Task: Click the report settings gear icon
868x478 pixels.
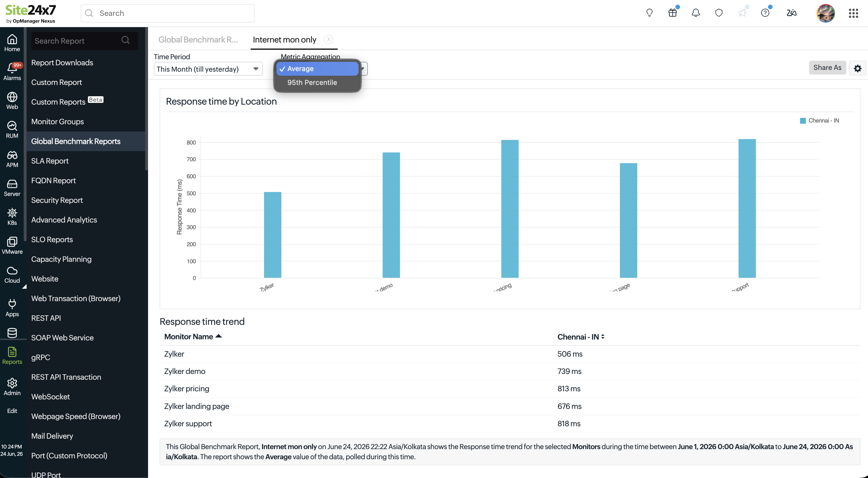Action: 857,68
